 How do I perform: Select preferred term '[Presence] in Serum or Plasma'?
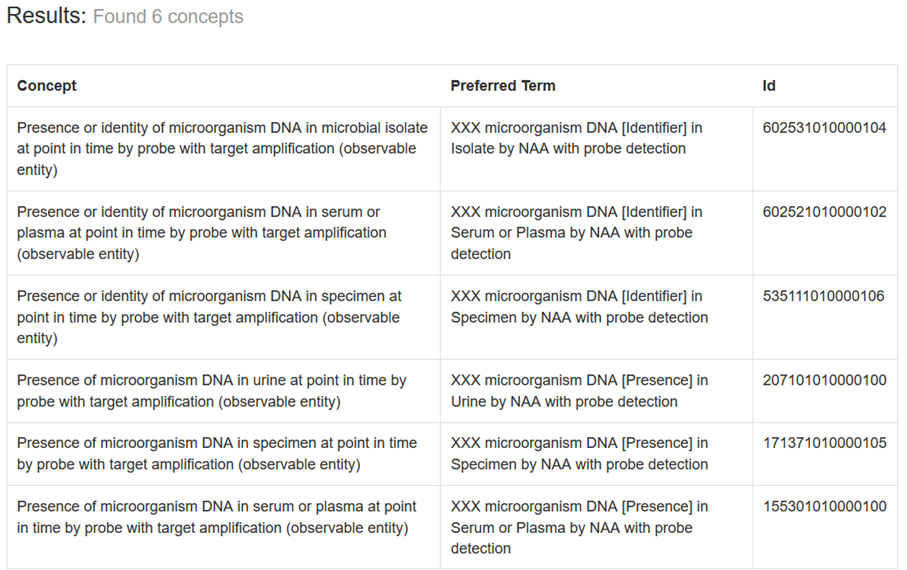(579, 527)
